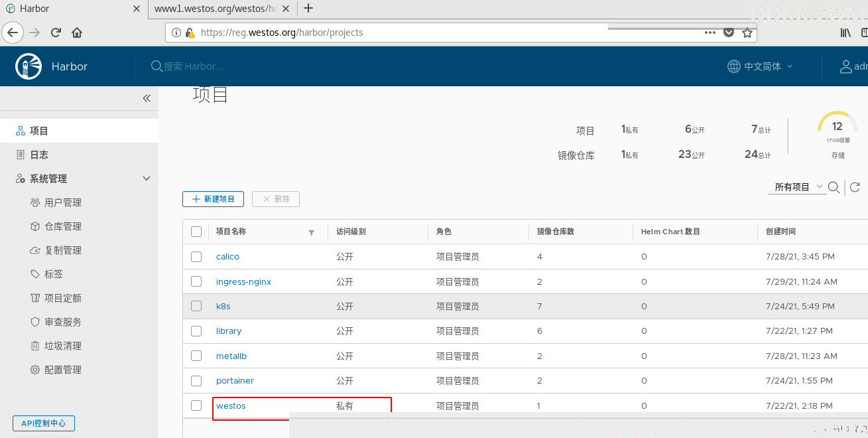Refresh the project list
Screen dimensions: 868x438
(855, 187)
